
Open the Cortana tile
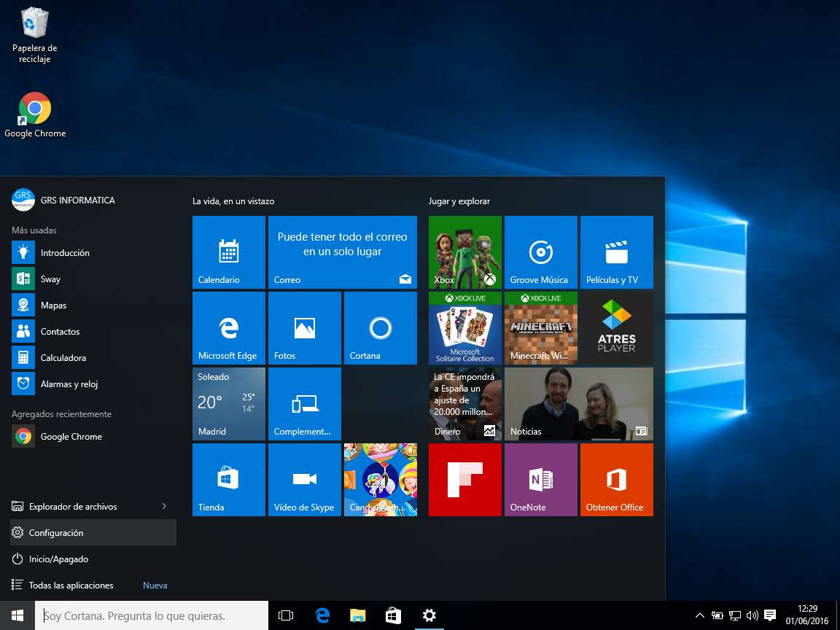click(x=381, y=328)
